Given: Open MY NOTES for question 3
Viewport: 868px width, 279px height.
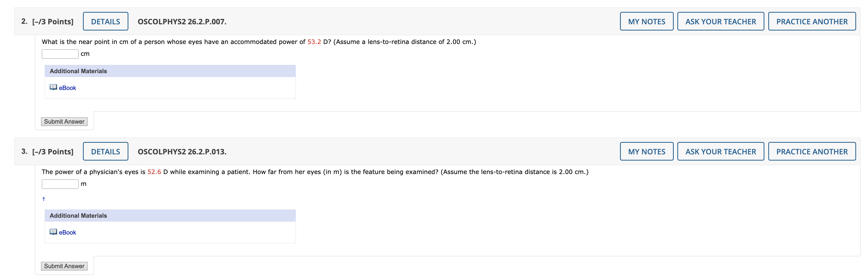Looking at the screenshot, I should [x=646, y=152].
